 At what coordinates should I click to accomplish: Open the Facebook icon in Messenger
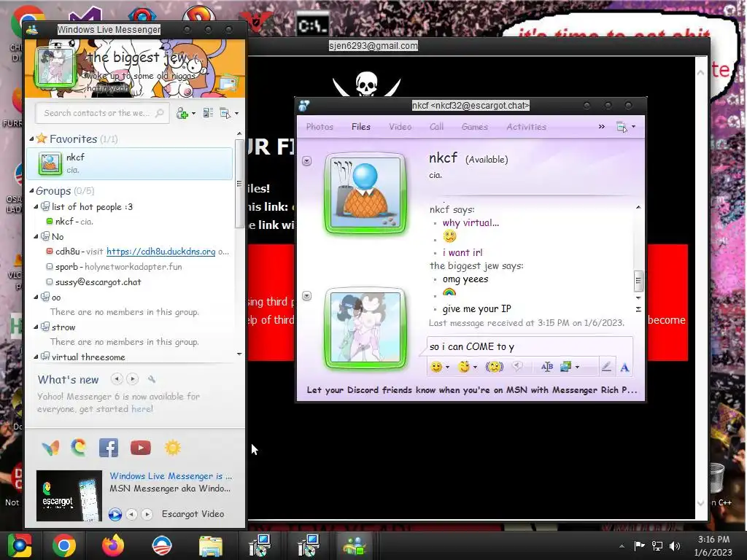(x=109, y=448)
